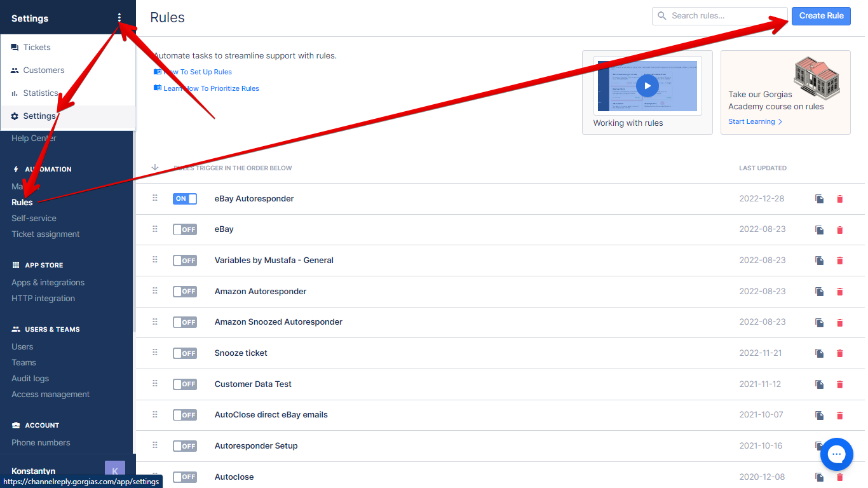Click the Konstantyn user avatar
The height and width of the screenshot is (488, 868).
point(115,471)
